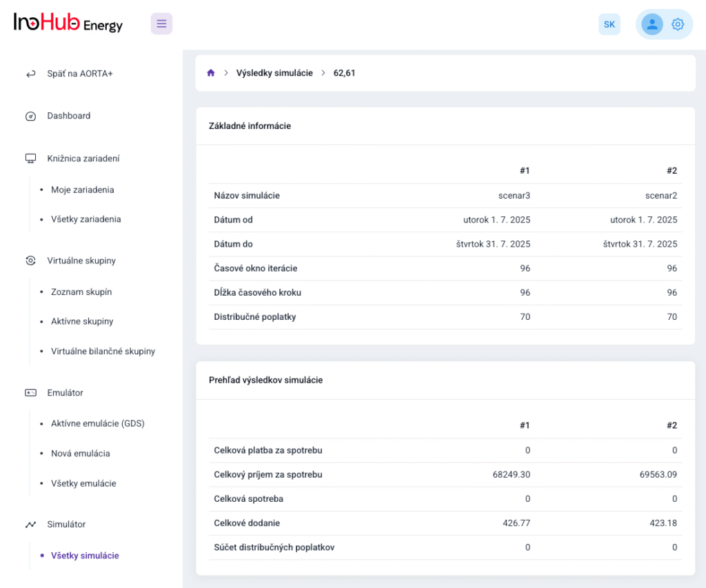Start a Nová emulácia
The height and width of the screenshot is (588, 706).
coord(80,454)
